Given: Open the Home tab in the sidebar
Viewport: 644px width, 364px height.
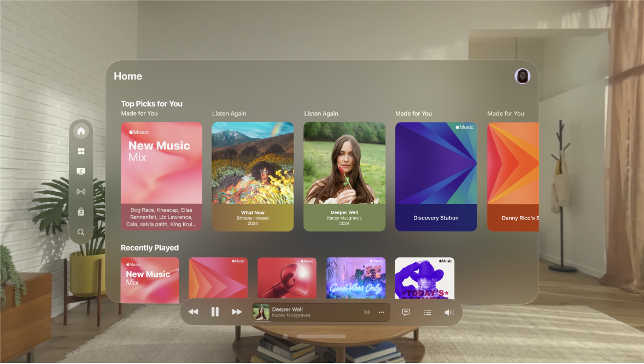Looking at the screenshot, I should (81, 131).
